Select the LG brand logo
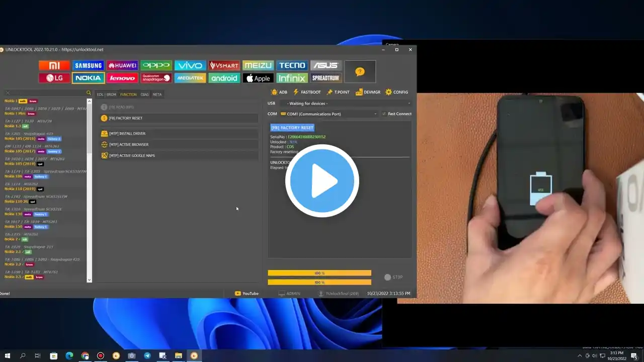 pyautogui.click(x=54, y=78)
